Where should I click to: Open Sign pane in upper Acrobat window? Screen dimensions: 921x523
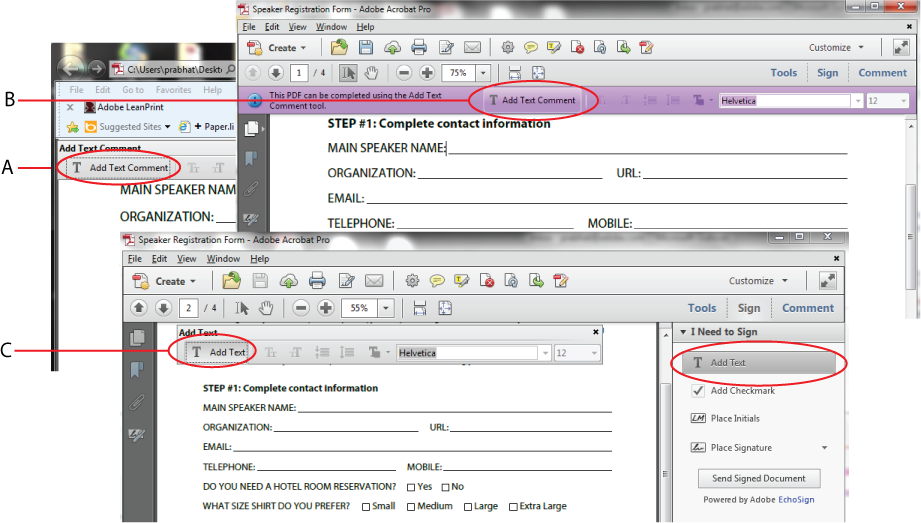[828, 73]
